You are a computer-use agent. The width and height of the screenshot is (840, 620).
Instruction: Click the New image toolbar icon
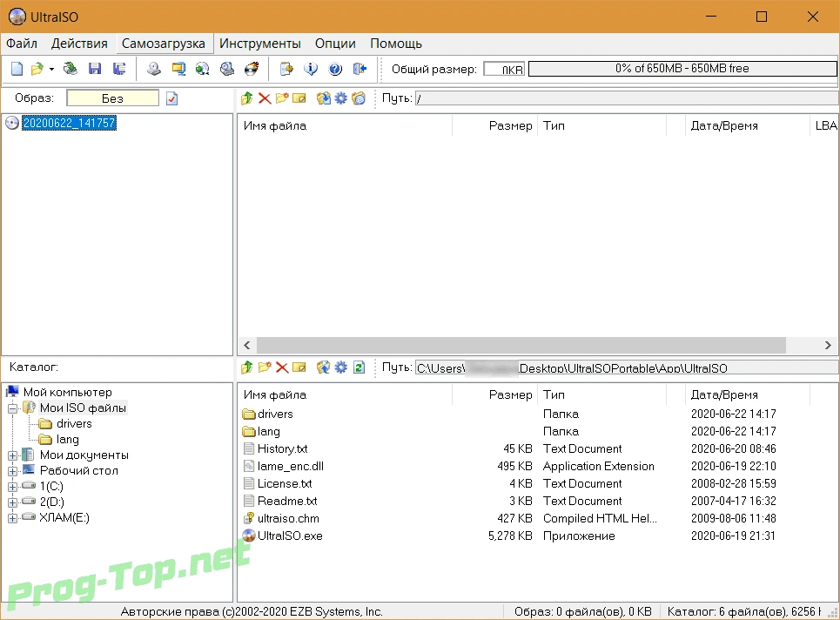tap(17, 69)
